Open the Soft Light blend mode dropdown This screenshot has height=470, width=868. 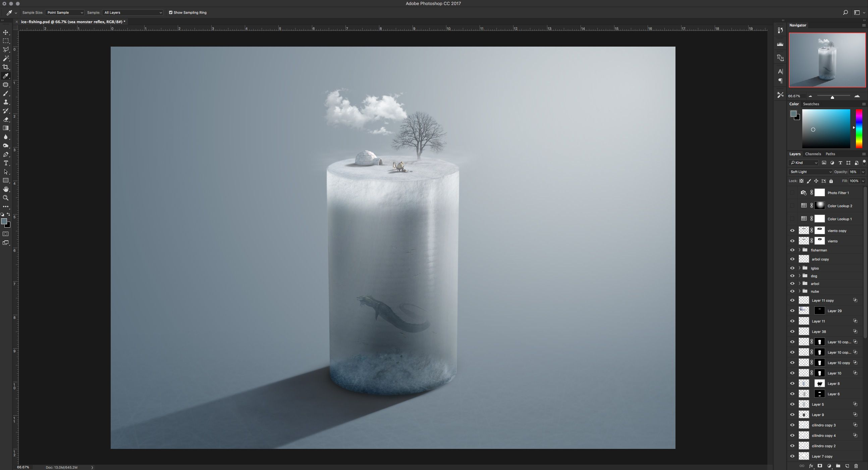click(810, 172)
